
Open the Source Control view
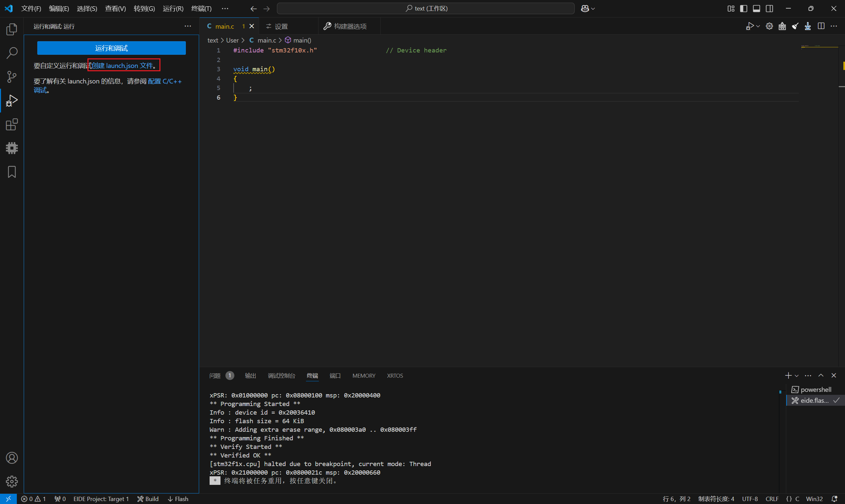click(x=12, y=77)
